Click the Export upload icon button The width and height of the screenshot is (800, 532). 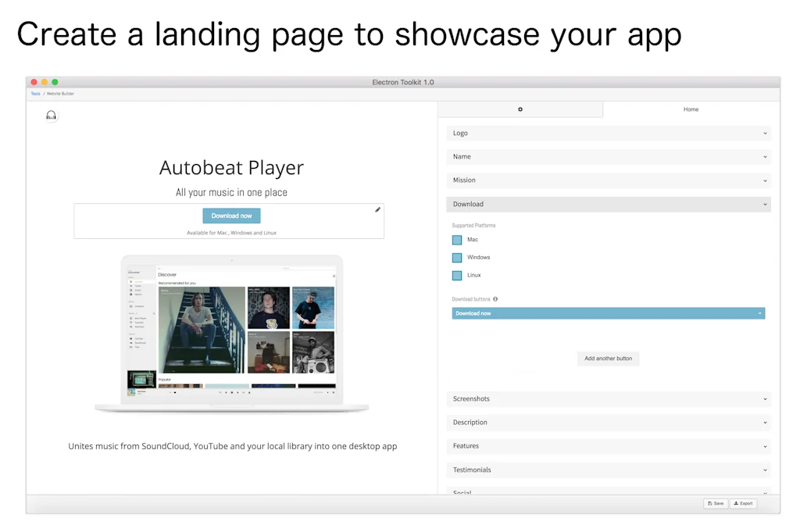coord(742,503)
